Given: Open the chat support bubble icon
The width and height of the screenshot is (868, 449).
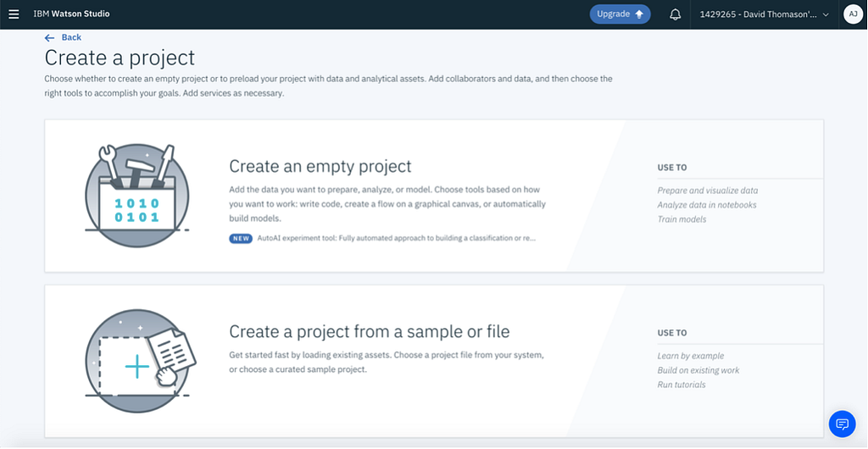Looking at the screenshot, I should (x=842, y=424).
